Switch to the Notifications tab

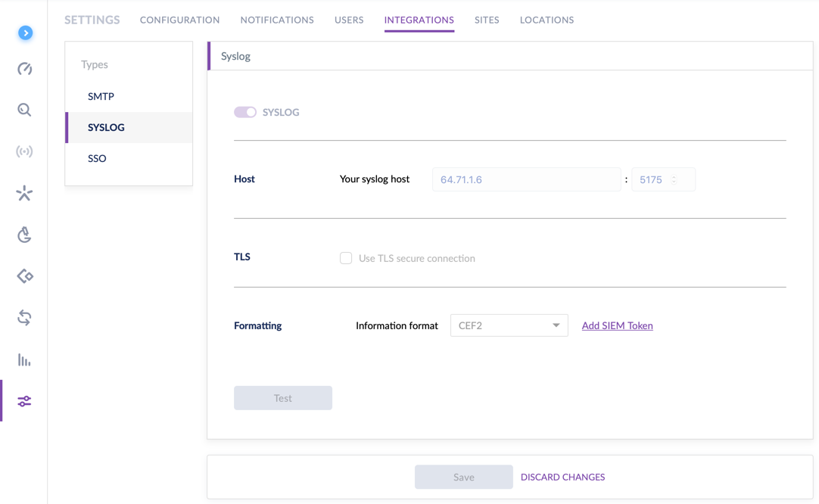coord(277,20)
